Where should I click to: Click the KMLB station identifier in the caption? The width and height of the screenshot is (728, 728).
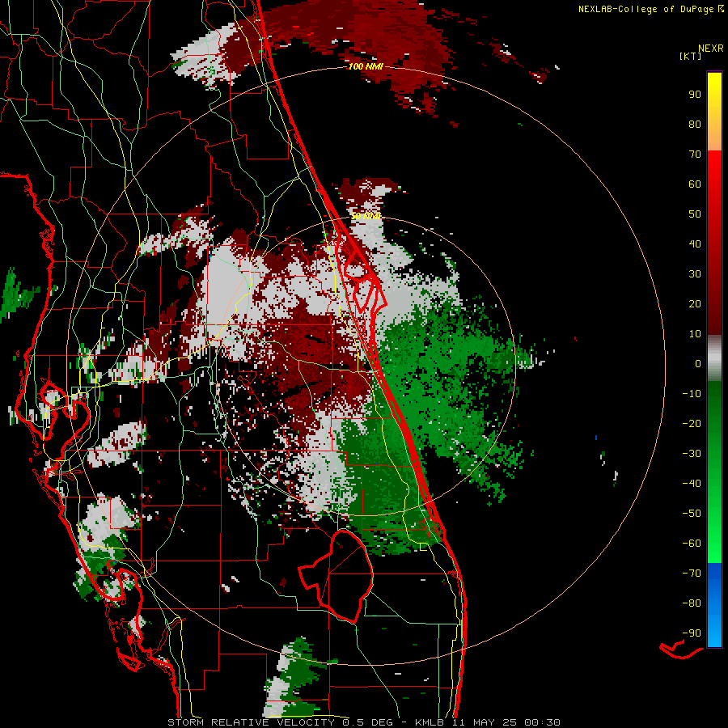pos(429,722)
